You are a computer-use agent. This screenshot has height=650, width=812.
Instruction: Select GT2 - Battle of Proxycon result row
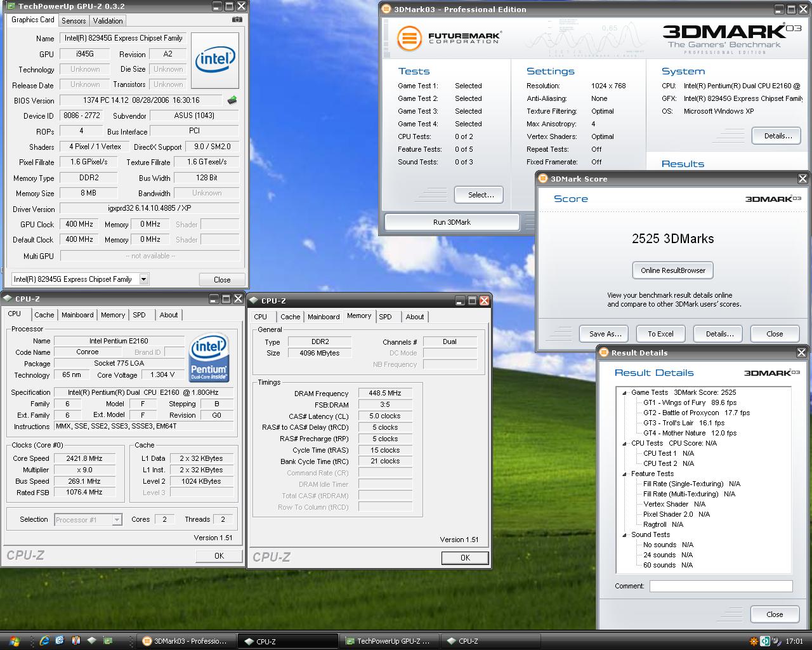(x=696, y=413)
